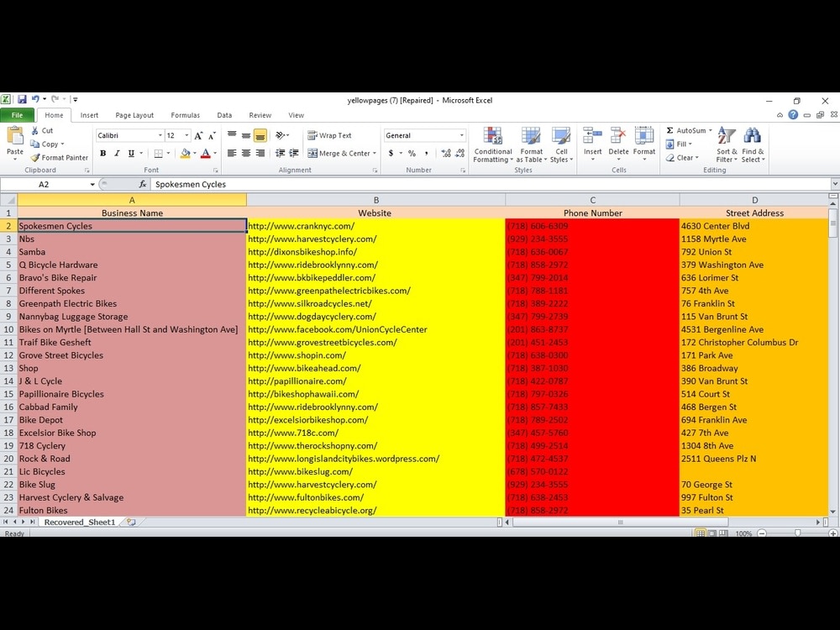Click Delete cells button
This screenshot has height=630, width=840.
pos(619,144)
